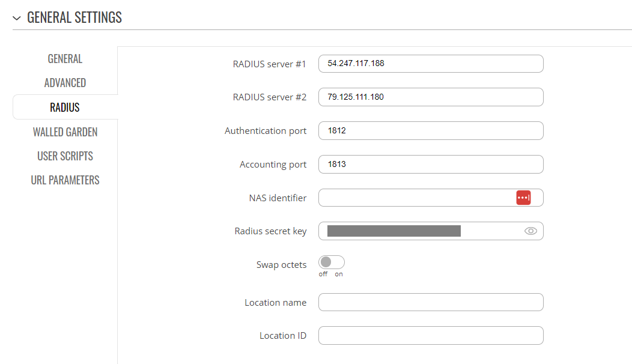This screenshot has width=632, height=364.
Task: Open the General tab
Action: 65,59
